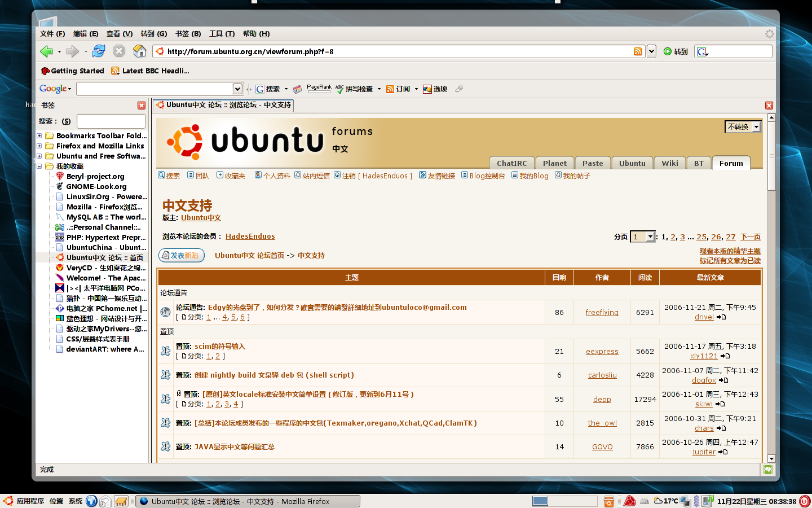Close the 书签 bookmarks sidebar

coord(142,106)
